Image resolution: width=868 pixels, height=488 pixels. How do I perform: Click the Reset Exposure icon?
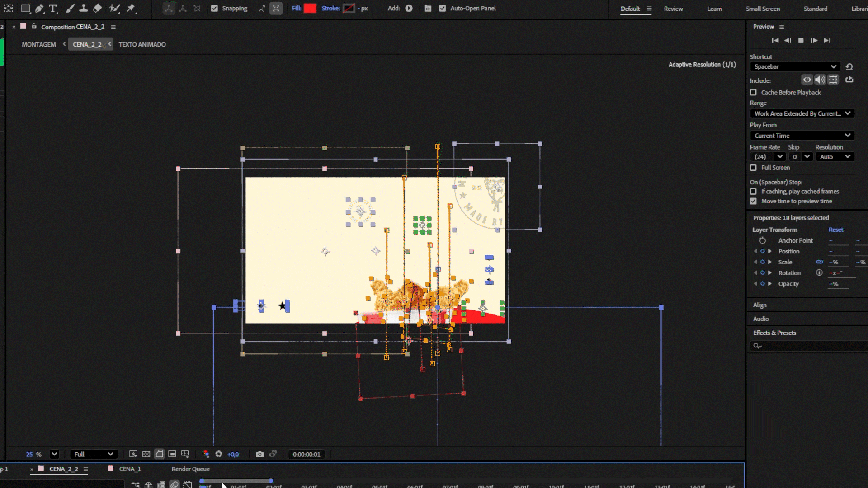[x=219, y=454]
